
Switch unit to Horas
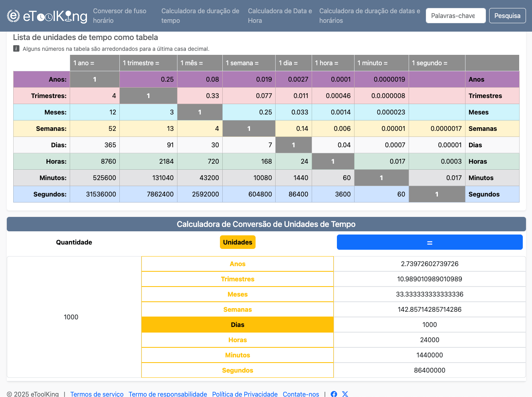pos(238,340)
